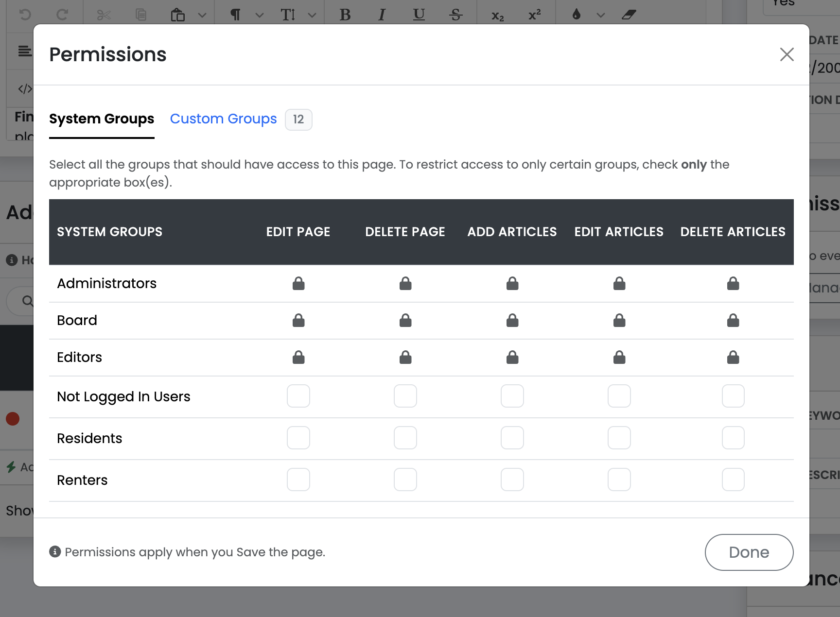840x617 pixels.
Task: Click the Align text icon behind the dialog
Action: [x=25, y=51]
